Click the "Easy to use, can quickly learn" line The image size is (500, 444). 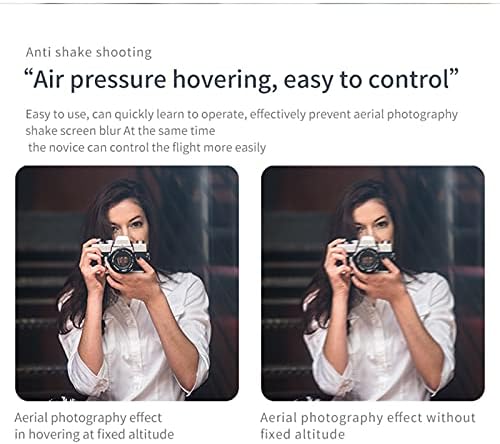[242, 114]
